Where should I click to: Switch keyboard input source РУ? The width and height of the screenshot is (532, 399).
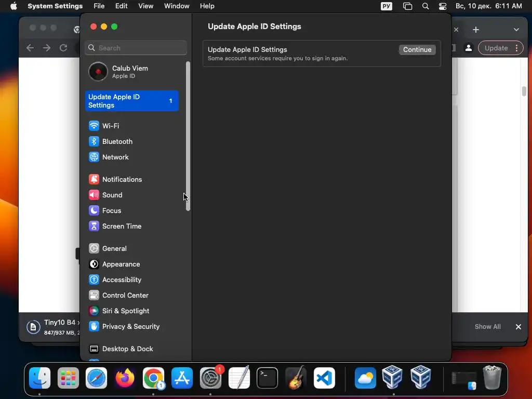point(386,6)
